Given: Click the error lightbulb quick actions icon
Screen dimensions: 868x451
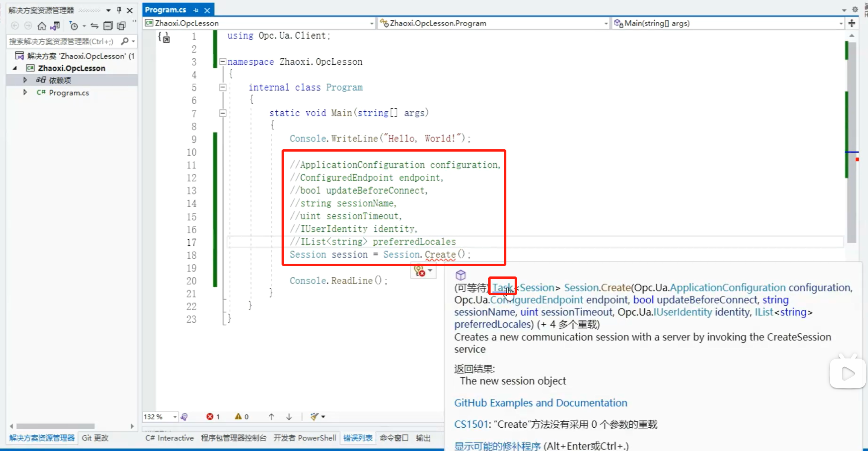Looking at the screenshot, I should [420, 271].
